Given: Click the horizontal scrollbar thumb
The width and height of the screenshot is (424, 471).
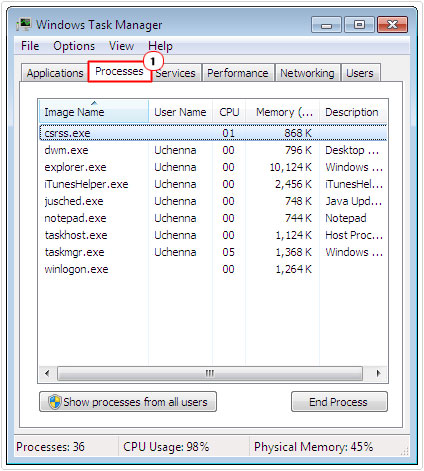Looking at the screenshot, I should tap(210, 373).
